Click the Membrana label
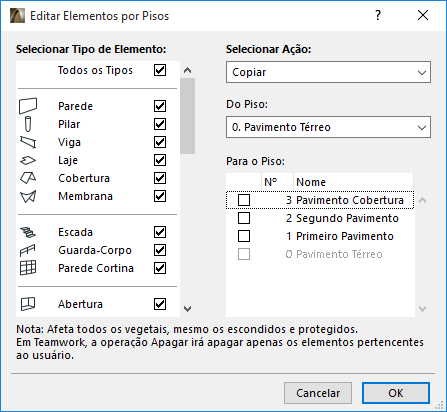447x412 pixels. (x=86, y=196)
